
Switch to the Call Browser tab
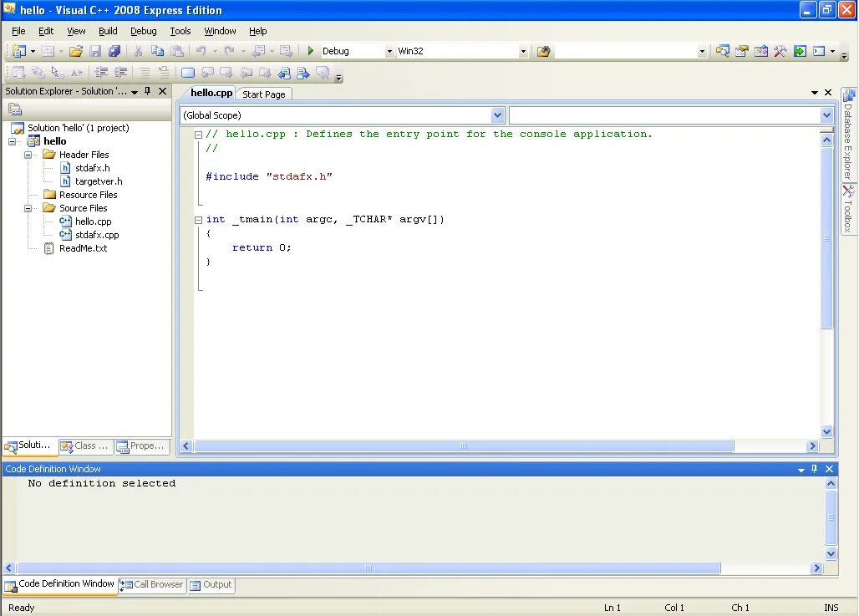[152, 585]
